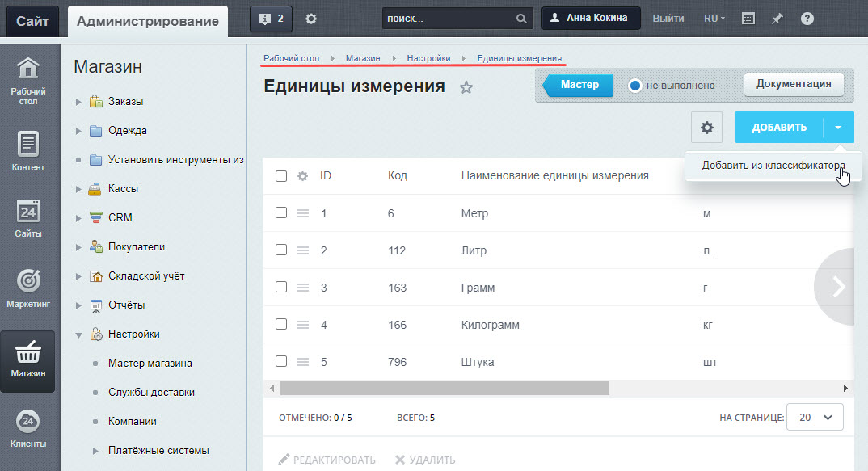Click the Сайты calendar icon

(x=29, y=212)
